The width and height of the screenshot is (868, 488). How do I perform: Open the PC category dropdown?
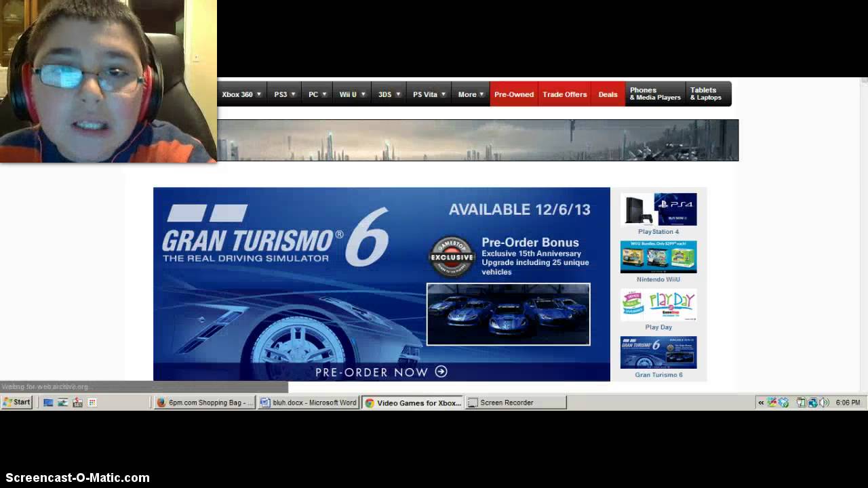318,94
